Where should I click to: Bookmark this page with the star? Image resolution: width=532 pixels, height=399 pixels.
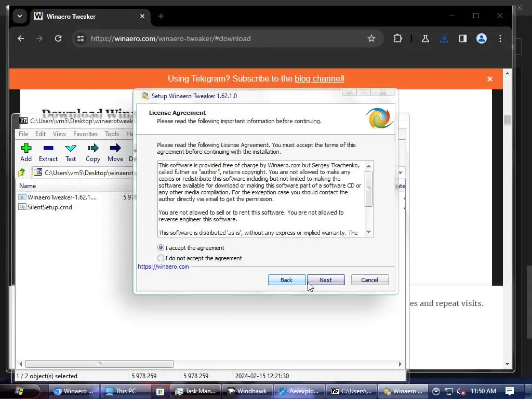(371, 38)
